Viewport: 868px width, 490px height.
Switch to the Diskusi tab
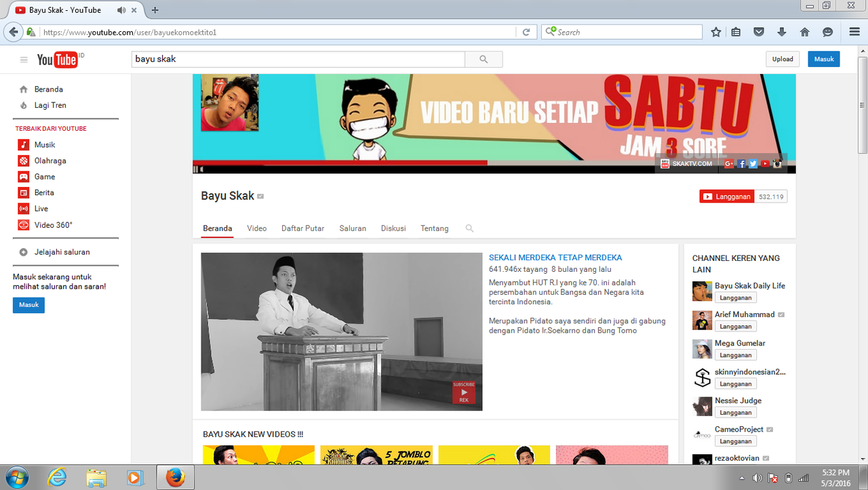coord(393,228)
